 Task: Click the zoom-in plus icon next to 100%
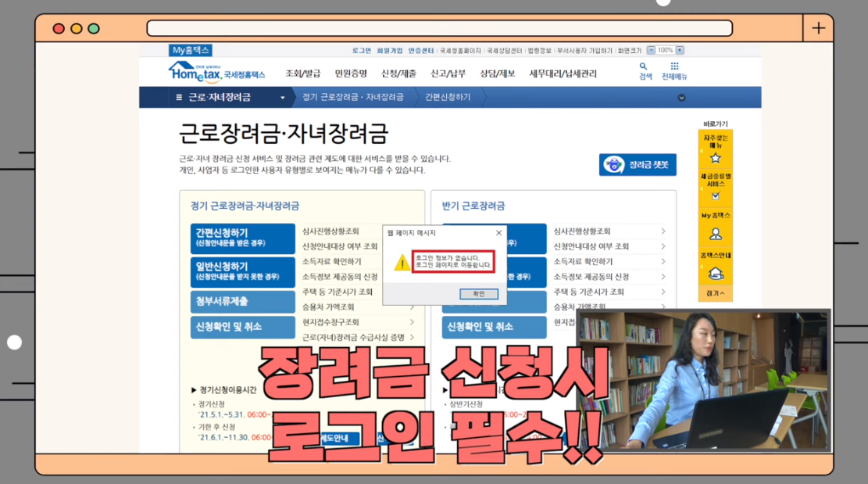tap(680, 50)
